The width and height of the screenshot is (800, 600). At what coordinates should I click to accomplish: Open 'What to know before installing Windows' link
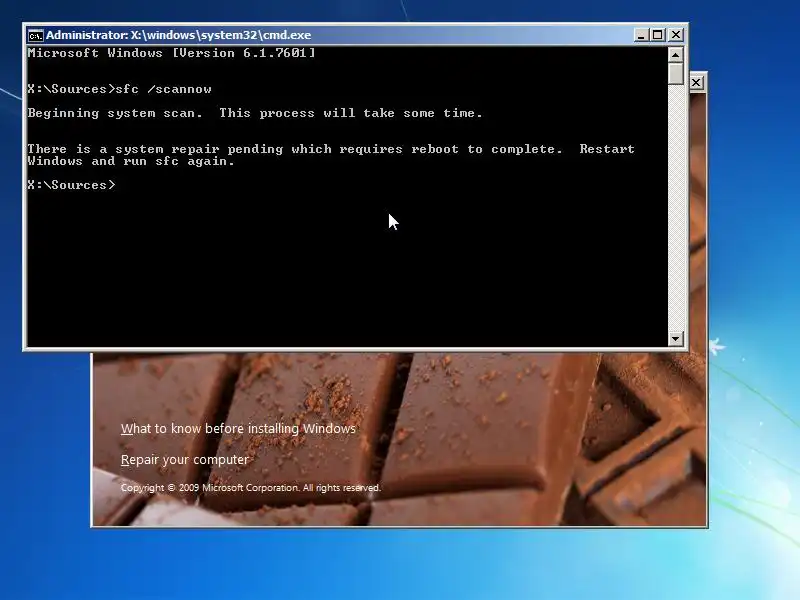(238, 429)
